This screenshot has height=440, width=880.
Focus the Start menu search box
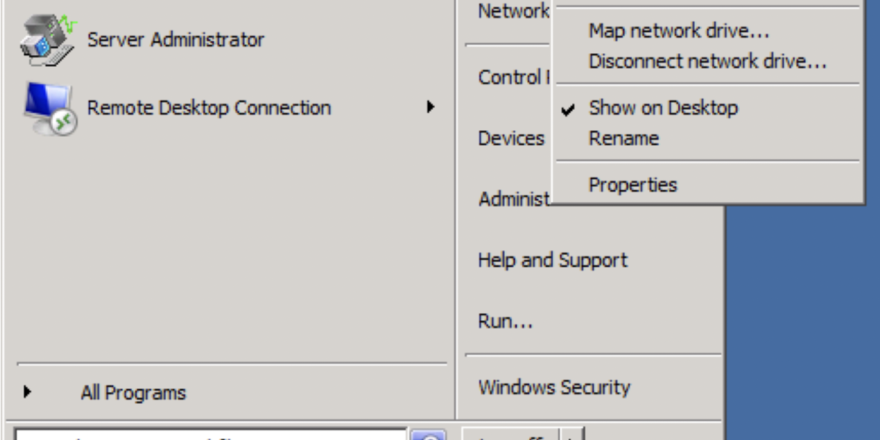pos(211,436)
